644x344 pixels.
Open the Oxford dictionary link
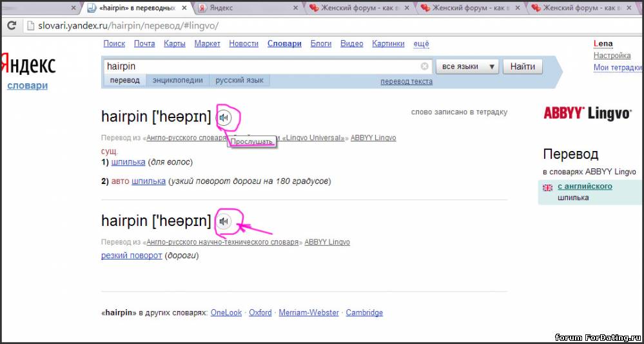point(260,312)
